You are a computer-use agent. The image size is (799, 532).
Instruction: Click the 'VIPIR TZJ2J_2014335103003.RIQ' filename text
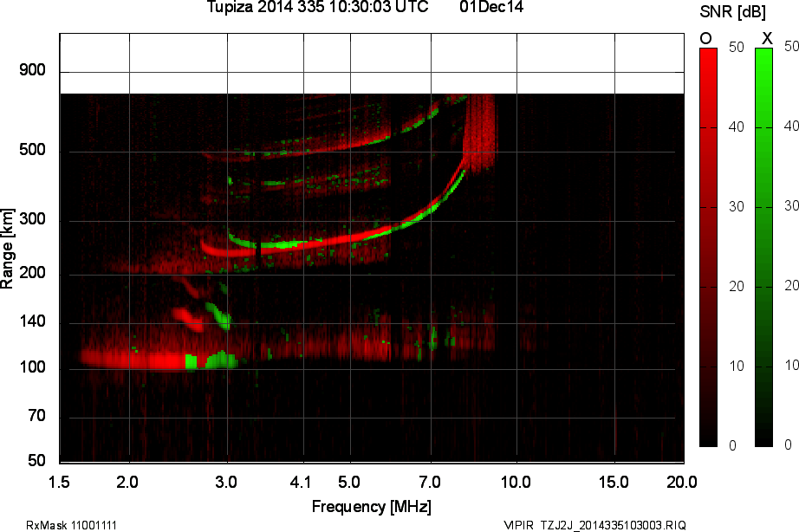(x=594, y=525)
